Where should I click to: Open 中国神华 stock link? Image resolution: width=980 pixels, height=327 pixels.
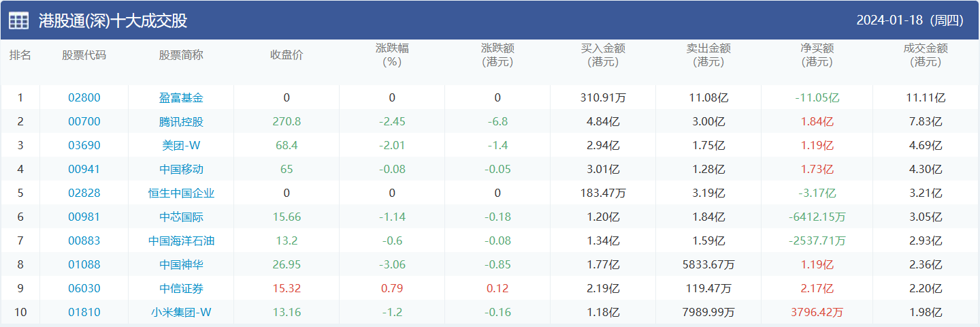coord(181,264)
